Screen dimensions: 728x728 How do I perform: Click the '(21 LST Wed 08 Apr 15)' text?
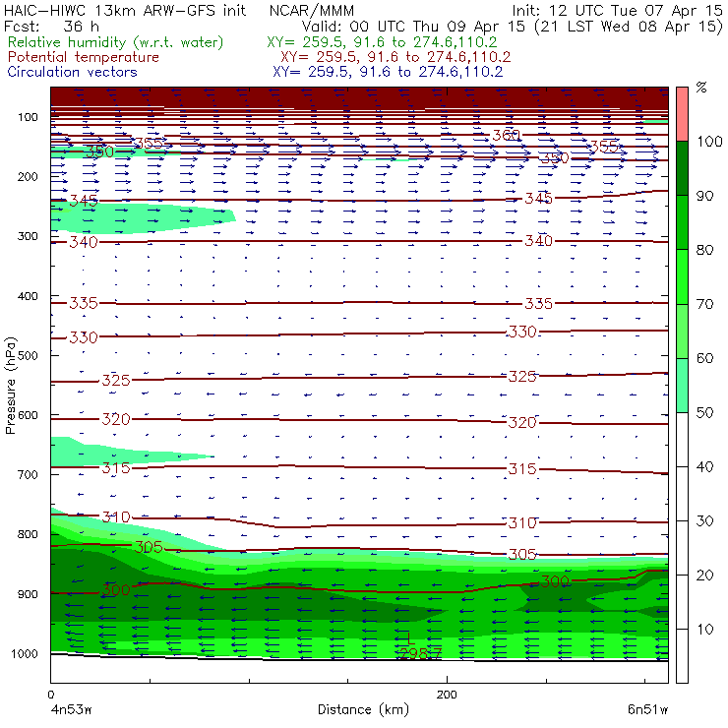pyautogui.click(x=629, y=27)
